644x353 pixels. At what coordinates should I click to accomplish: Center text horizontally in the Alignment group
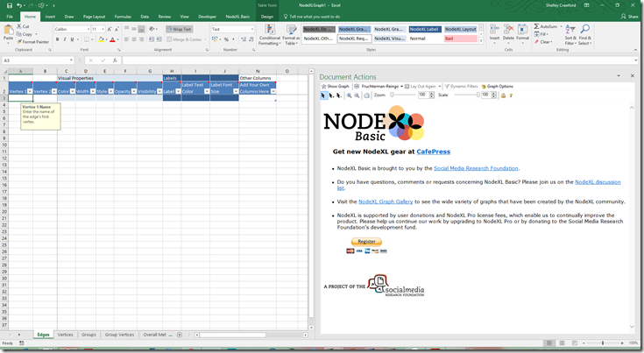[134, 39]
